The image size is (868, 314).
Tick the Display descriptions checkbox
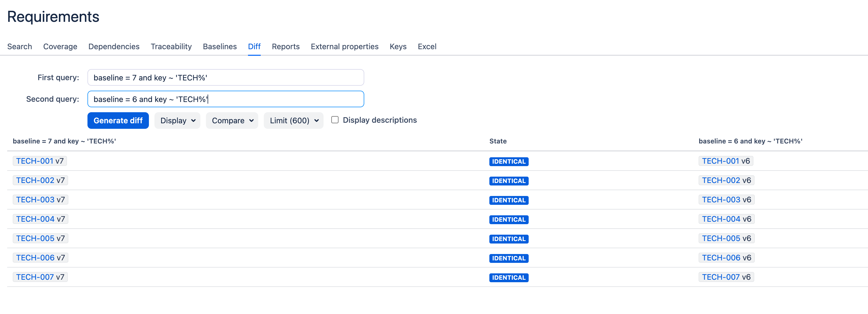pos(335,120)
